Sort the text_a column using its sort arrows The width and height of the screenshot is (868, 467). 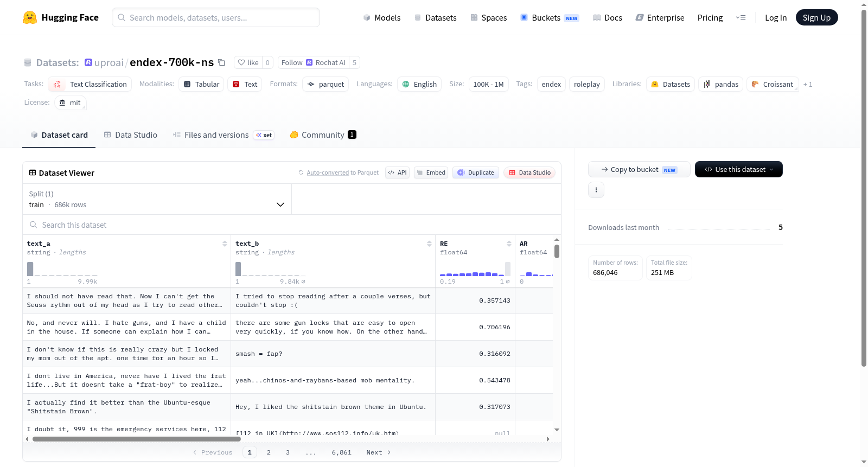225,244
